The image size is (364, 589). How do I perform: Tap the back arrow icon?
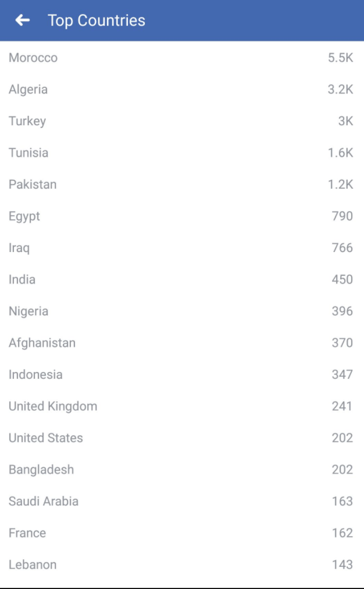22,20
